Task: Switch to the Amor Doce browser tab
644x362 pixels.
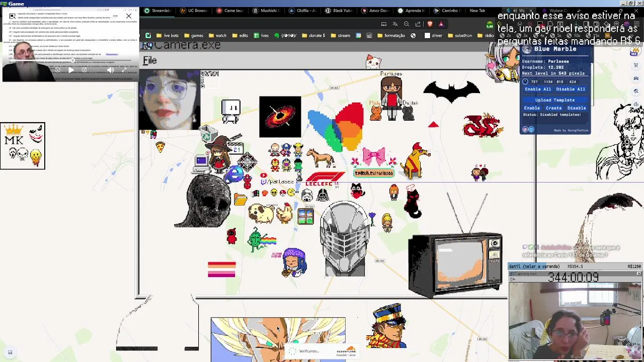Action: point(375,11)
